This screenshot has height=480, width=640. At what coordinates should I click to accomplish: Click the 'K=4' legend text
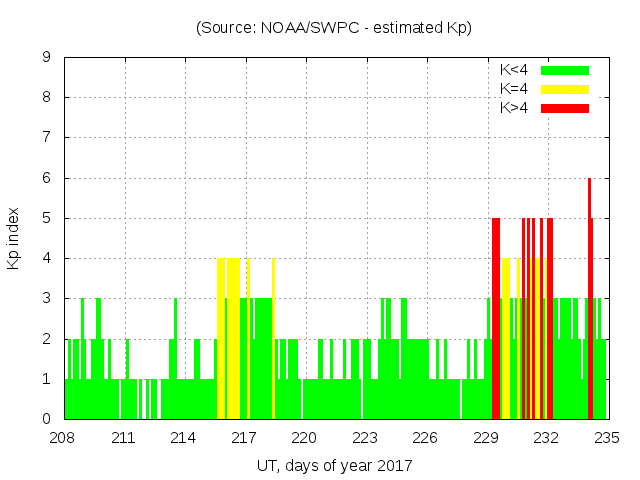pos(515,89)
